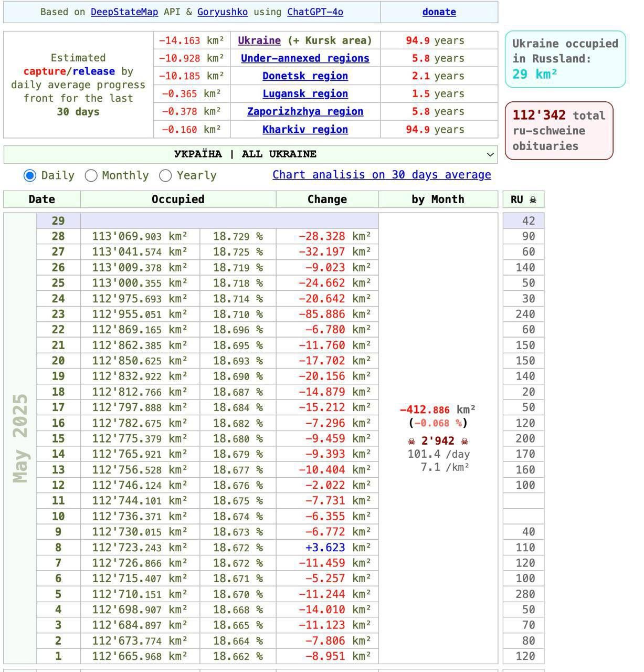This screenshot has width=644, height=672.
Task: Open the Goryushko link
Action: 222,12
